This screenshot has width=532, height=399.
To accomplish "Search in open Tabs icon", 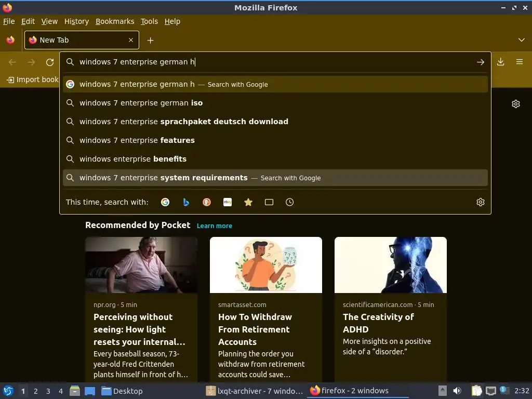I will tap(269, 202).
